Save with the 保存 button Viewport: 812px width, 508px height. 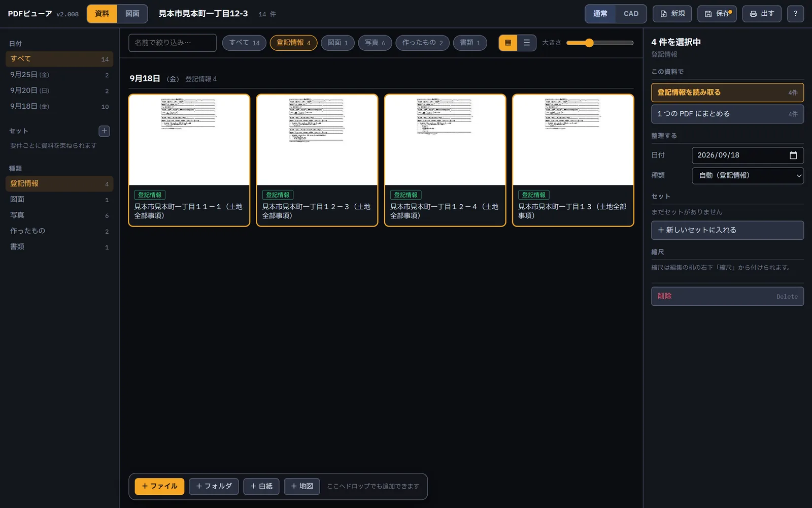pos(717,14)
